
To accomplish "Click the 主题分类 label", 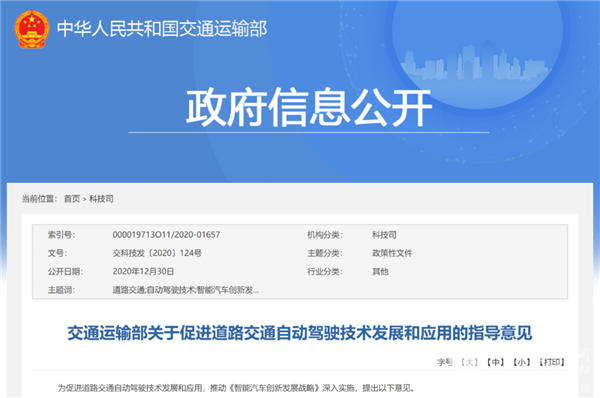I will 325,253.
